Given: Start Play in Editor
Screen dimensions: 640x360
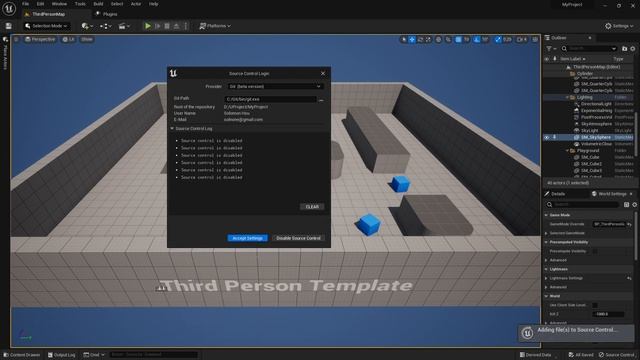Looking at the screenshot, I should pyautogui.click(x=148, y=26).
